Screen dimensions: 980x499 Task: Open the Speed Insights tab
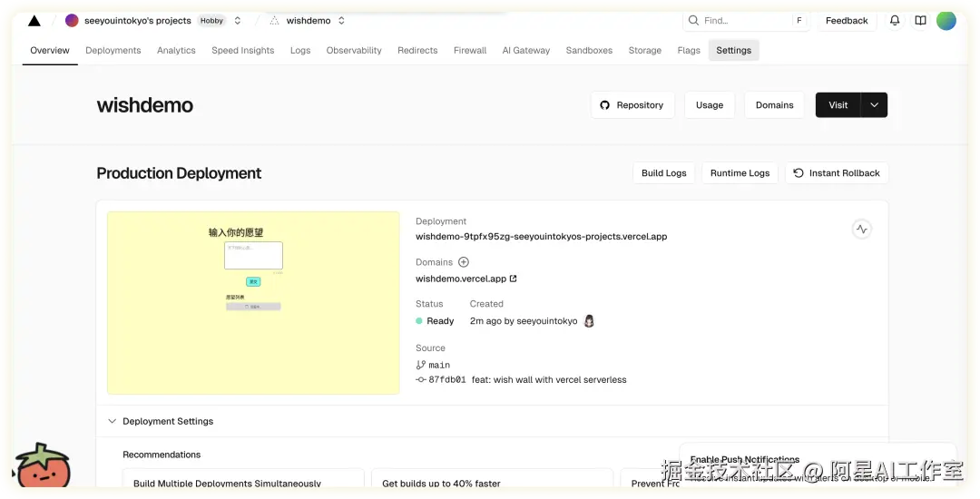242,51
